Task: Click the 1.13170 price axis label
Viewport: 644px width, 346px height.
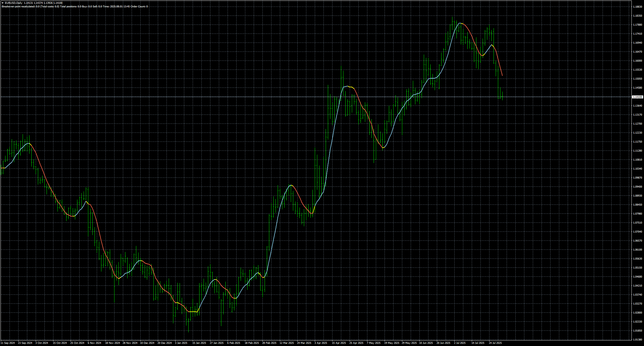Action: click(x=637, y=115)
